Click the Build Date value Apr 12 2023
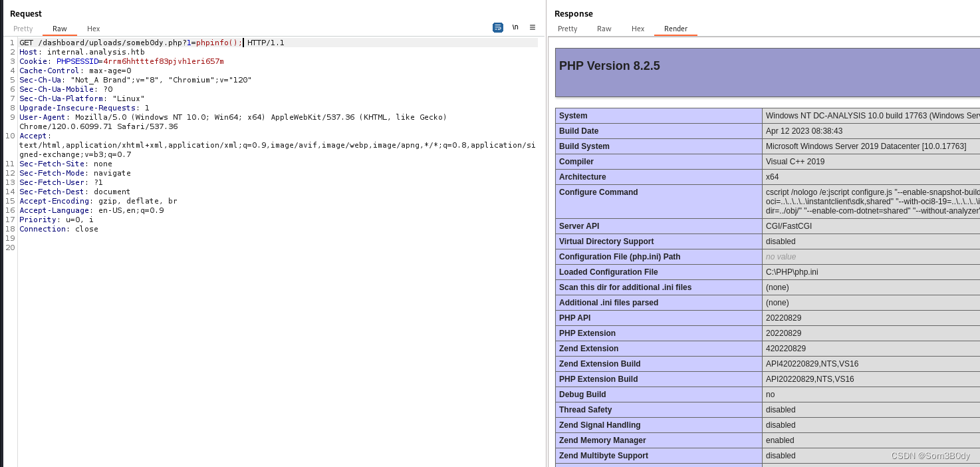Image resolution: width=980 pixels, height=467 pixels. (x=804, y=131)
